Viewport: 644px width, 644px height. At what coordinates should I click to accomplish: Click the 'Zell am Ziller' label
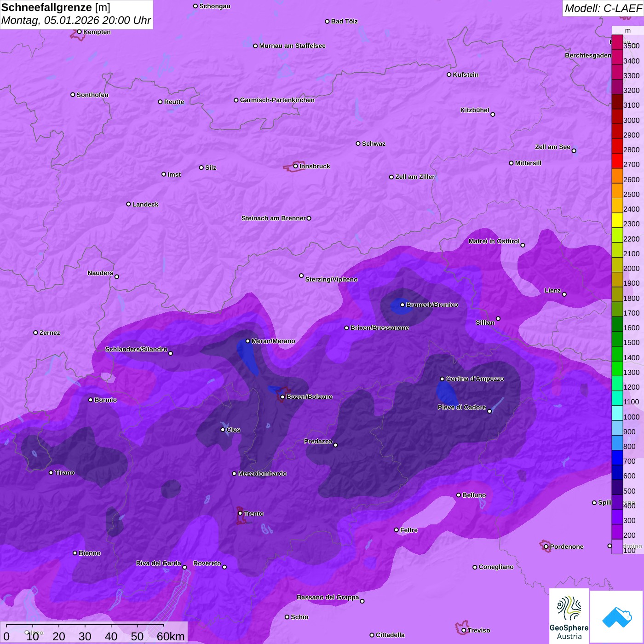tap(414, 177)
